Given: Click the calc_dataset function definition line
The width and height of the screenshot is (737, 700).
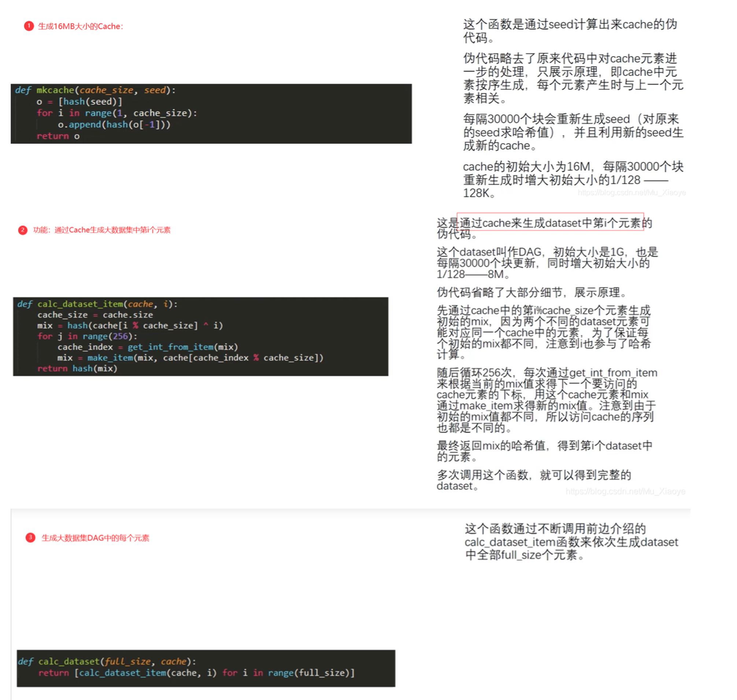Looking at the screenshot, I should [x=107, y=662].
